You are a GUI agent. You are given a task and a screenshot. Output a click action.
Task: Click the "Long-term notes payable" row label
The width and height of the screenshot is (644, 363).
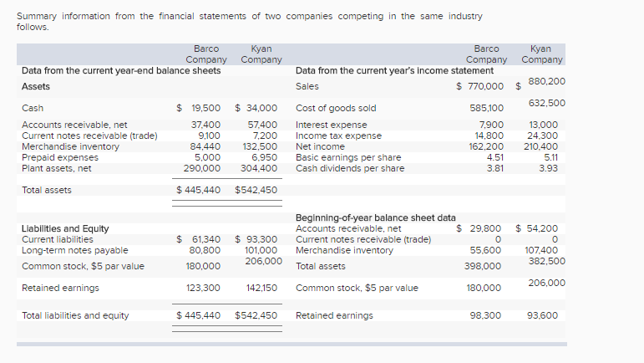click(74, 250)
